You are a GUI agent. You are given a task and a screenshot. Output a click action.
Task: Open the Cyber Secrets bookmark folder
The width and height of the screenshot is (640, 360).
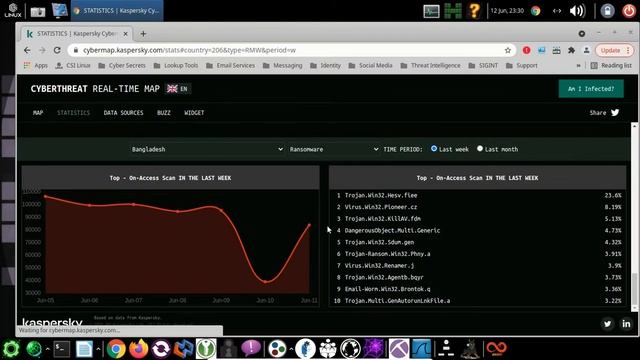[x=122, y=65]
